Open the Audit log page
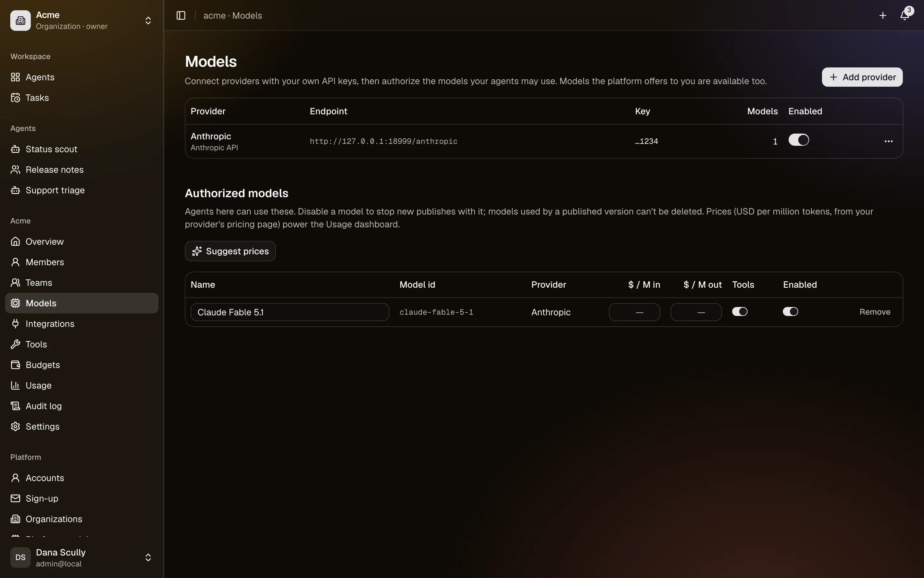 point(82,406)
